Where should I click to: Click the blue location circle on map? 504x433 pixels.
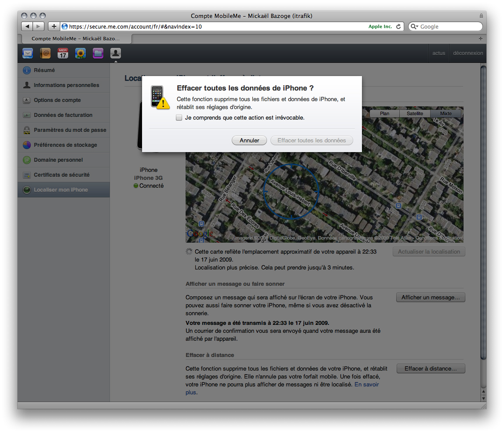[291, 192]
